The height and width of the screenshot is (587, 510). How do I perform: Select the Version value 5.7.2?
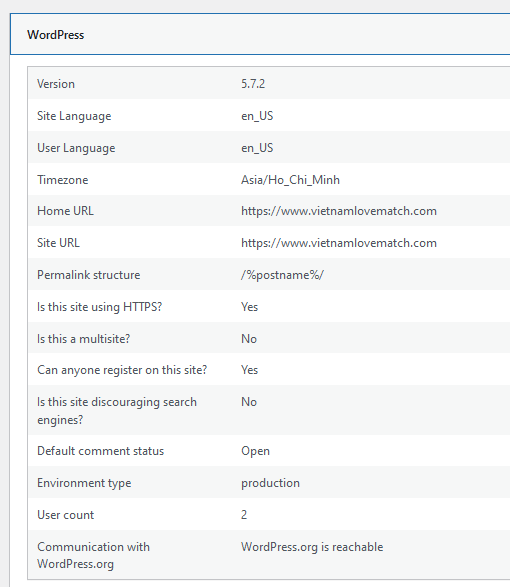(x=253, y=83)
